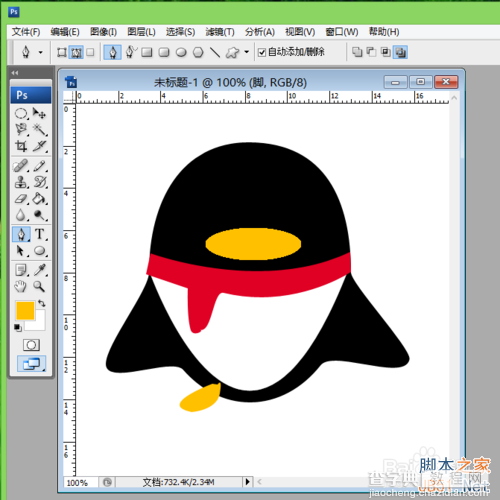Reset default foreground and background colors
This screenshot has width=500, height=500.
click(18, 328)
